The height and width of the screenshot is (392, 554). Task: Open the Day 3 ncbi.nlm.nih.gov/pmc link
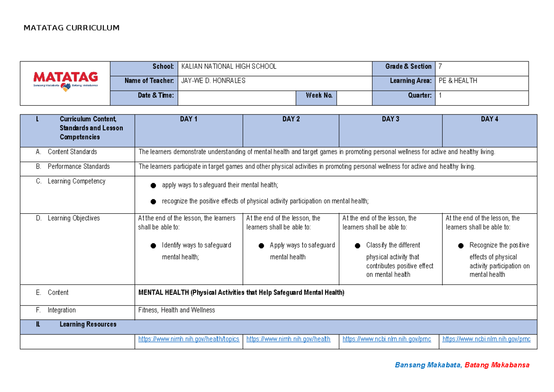386,339
